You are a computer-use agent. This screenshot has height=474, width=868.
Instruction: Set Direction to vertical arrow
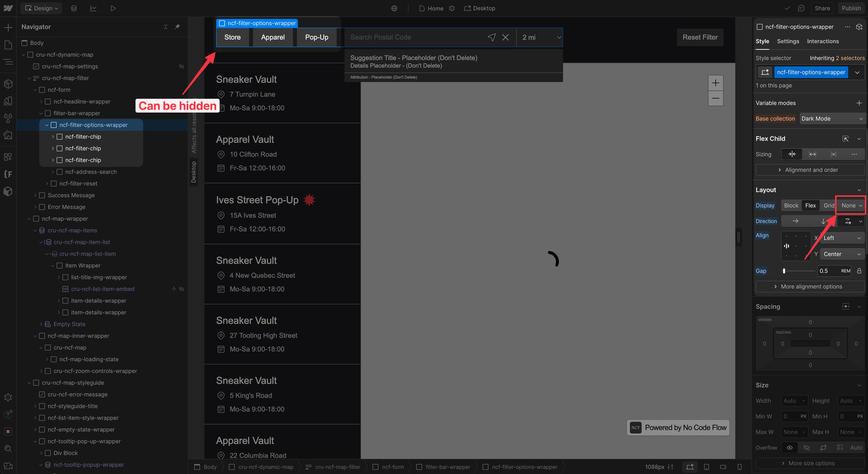823,221
